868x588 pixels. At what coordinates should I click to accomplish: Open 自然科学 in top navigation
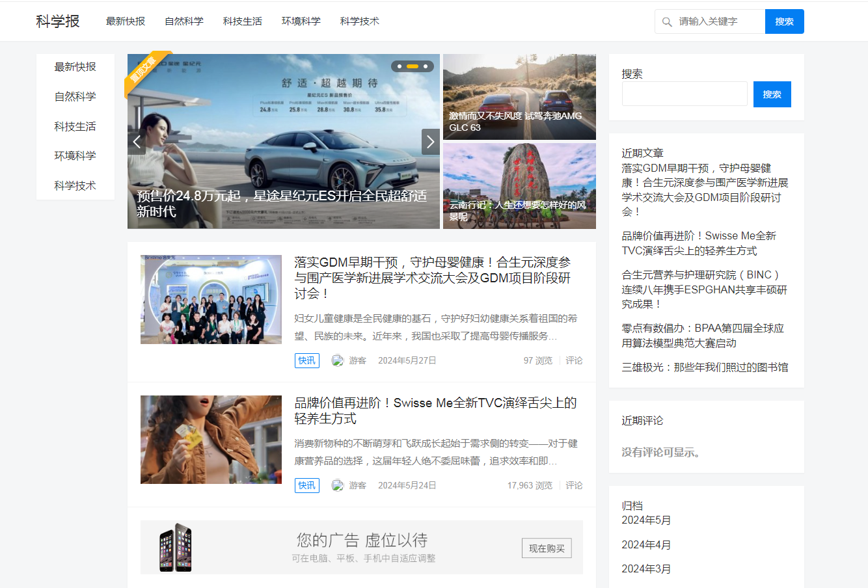click(184, 21)
